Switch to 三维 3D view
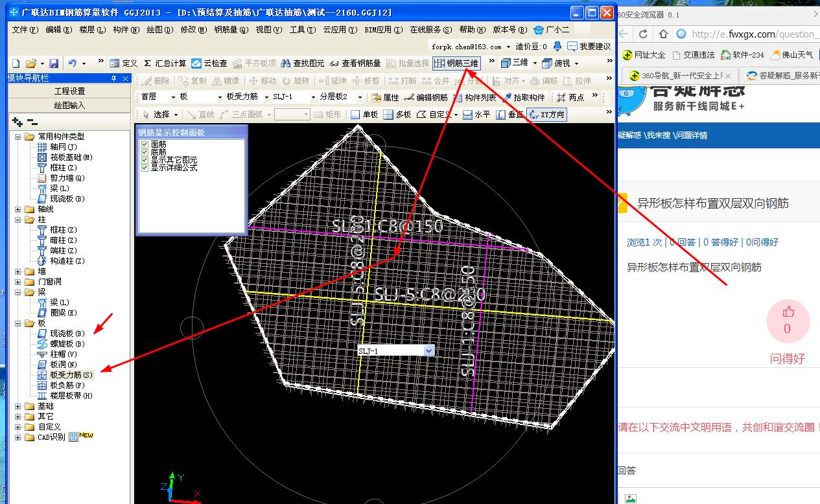Screen dimensions: 820x504 (515, 63)
